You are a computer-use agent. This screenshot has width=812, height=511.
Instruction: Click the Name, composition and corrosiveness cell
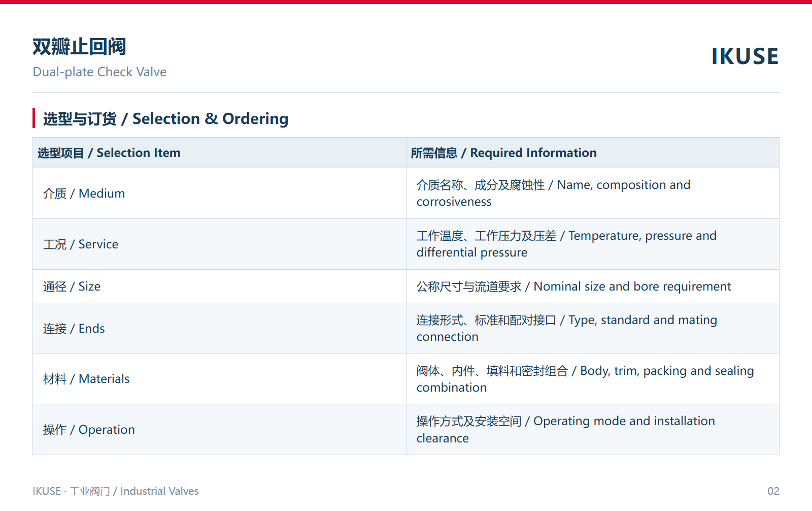(593, 194)
